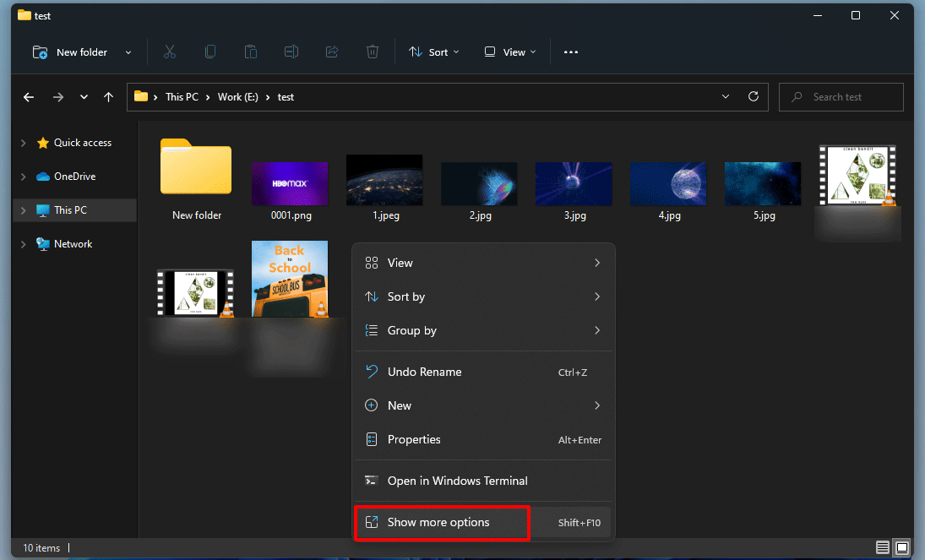Click Show more options
The image size is (925, 560).
pos(438,522)
